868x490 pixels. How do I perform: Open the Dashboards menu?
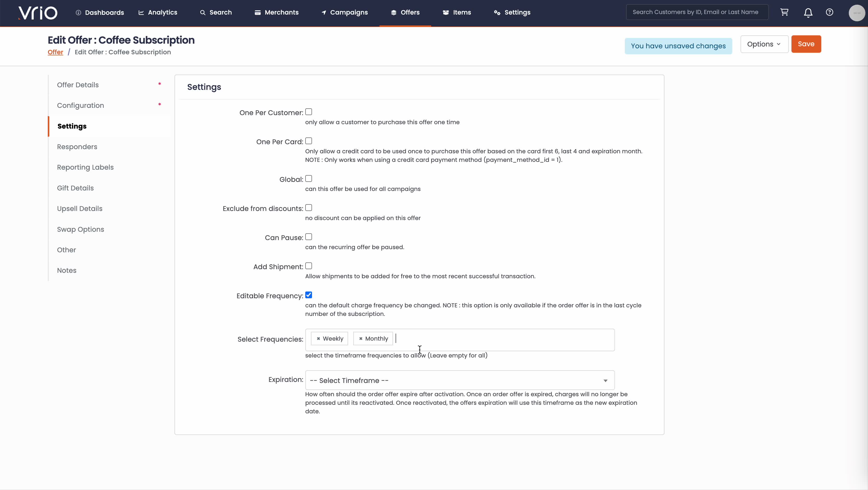pyautogui.click(x=100, y=12)
